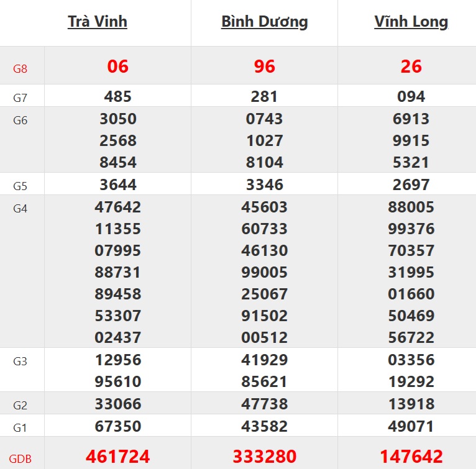Select Trà Vinh special prize number 461724
Viewport: 476px width, 469px height.
(117, 457)
